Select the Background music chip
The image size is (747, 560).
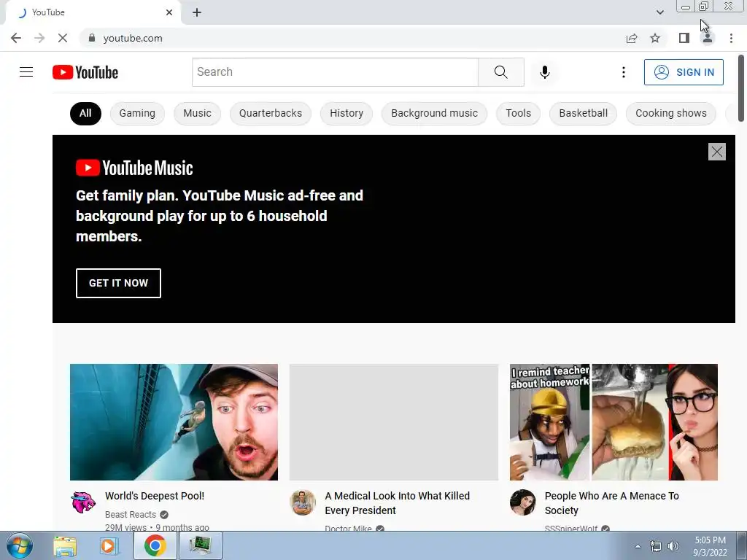[x=434, y=113]
